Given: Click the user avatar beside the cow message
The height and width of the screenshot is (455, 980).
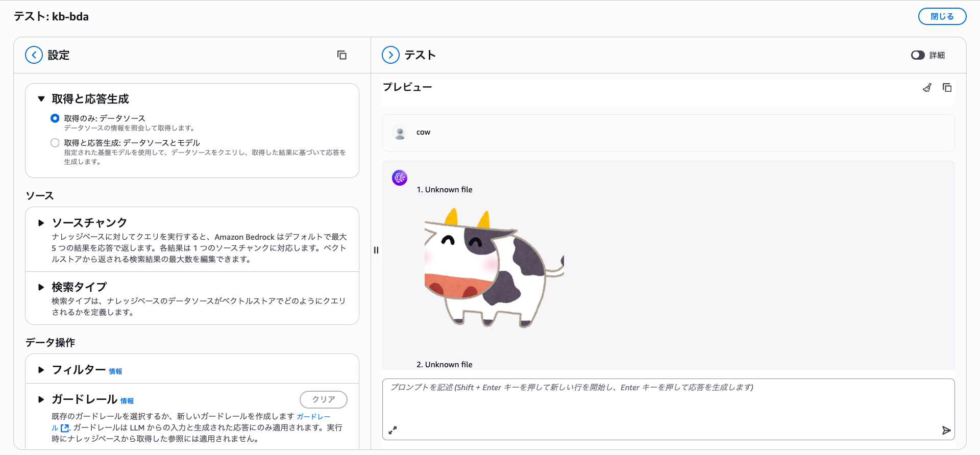Looking at the screenshot, I should tap(400, 133).
